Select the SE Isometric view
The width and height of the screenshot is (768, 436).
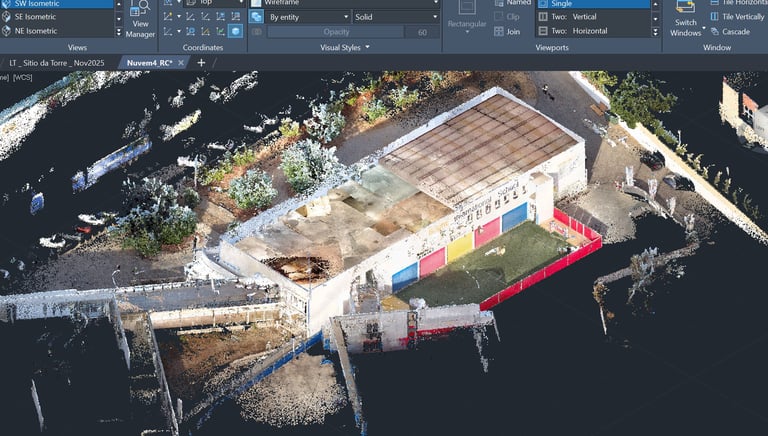tap(57, 17)
